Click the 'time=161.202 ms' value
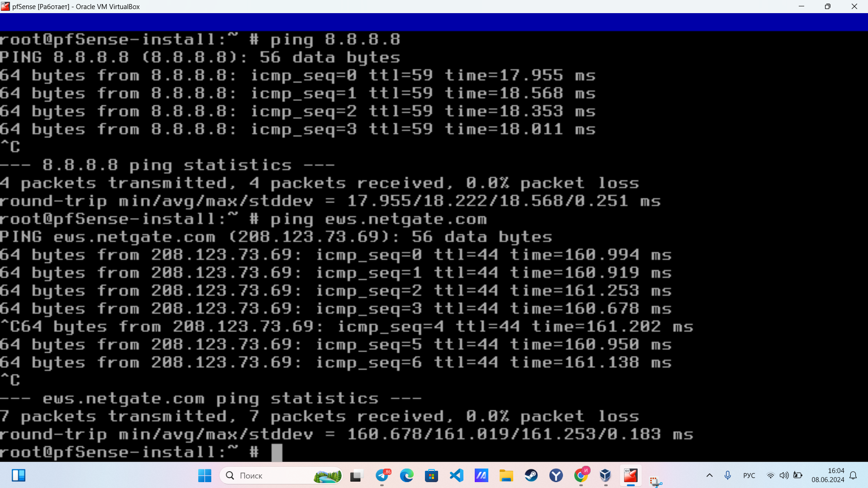Viewport: 868px width, 488px height. 613,327
